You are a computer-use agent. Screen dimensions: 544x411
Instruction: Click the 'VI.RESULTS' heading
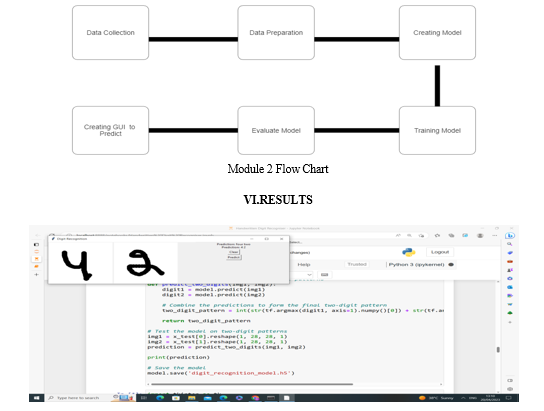point(278,200)
